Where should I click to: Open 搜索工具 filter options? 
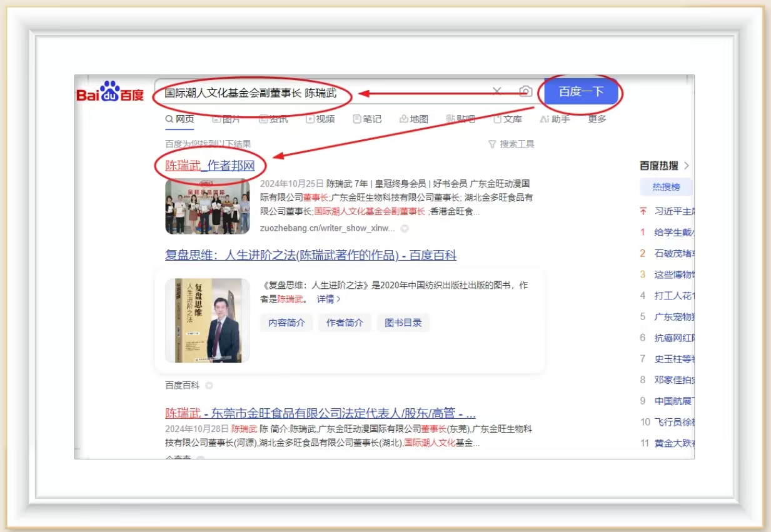pyautogui.click(x=511, y=144)
